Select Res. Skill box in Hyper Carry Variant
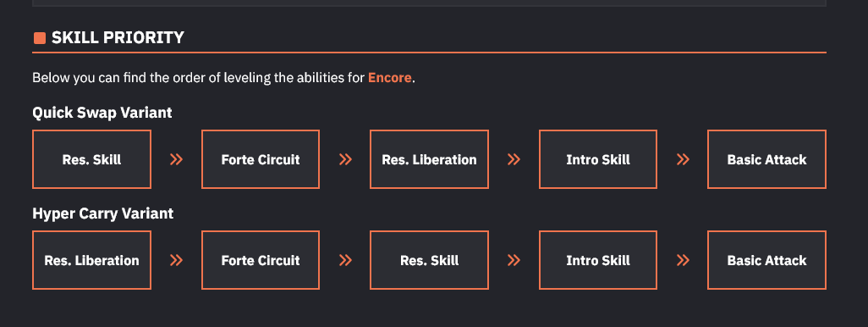The height and width of the screenshot is (327, 868). point(429,260)
